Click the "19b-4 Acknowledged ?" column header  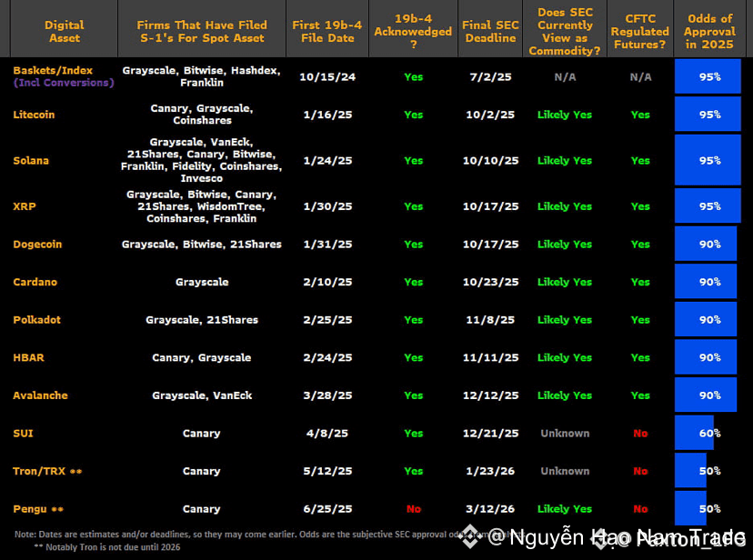pos(413,31)
